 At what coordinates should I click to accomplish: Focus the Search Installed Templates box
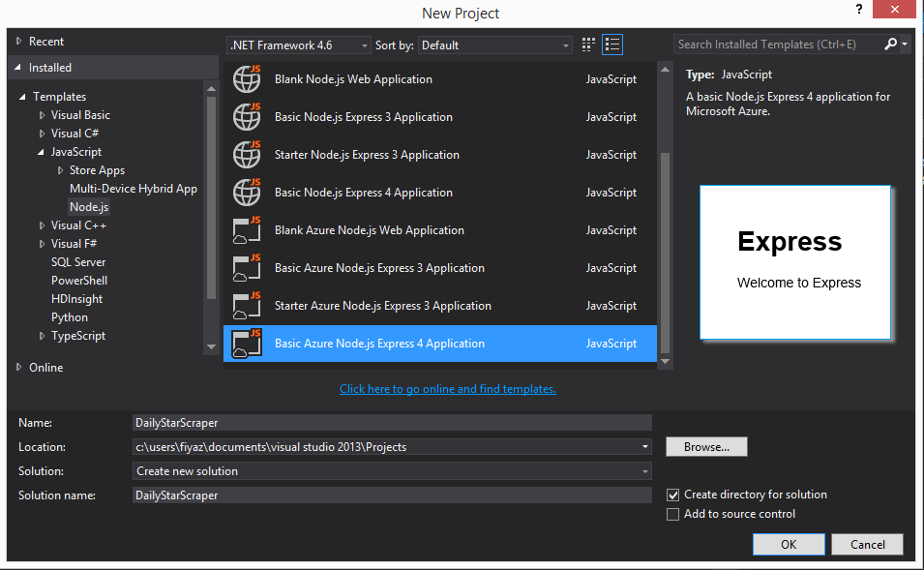click(x=778, y=45)
